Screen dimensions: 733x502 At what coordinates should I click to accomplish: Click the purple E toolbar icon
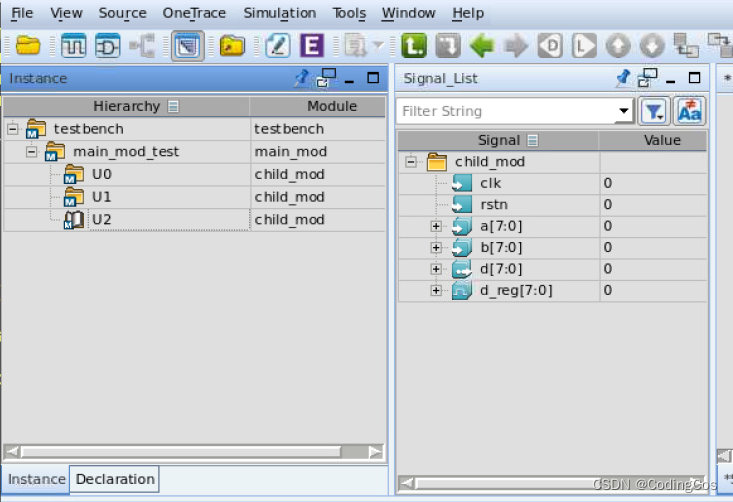pos(312,45)
